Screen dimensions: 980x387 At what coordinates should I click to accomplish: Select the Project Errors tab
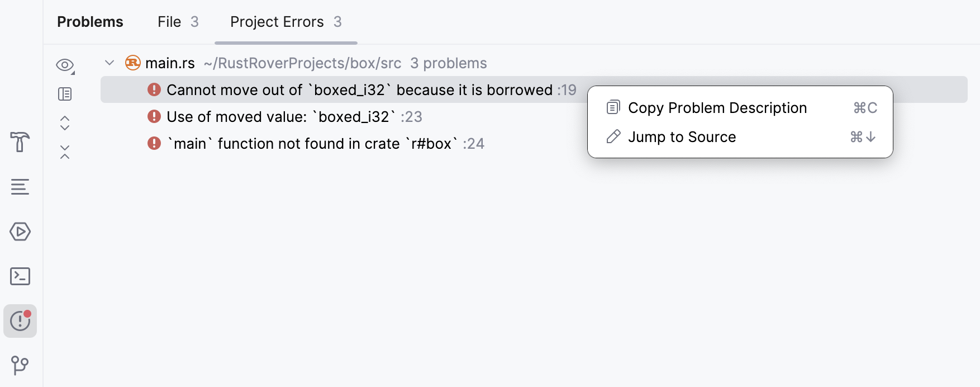click(277, 22)
